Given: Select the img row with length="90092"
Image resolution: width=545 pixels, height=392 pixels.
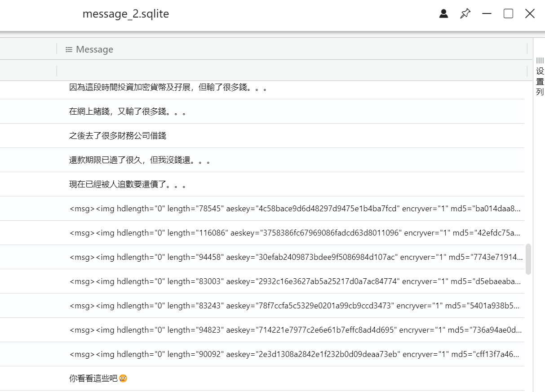Looking at the screenshot, I should pos(262,354).
